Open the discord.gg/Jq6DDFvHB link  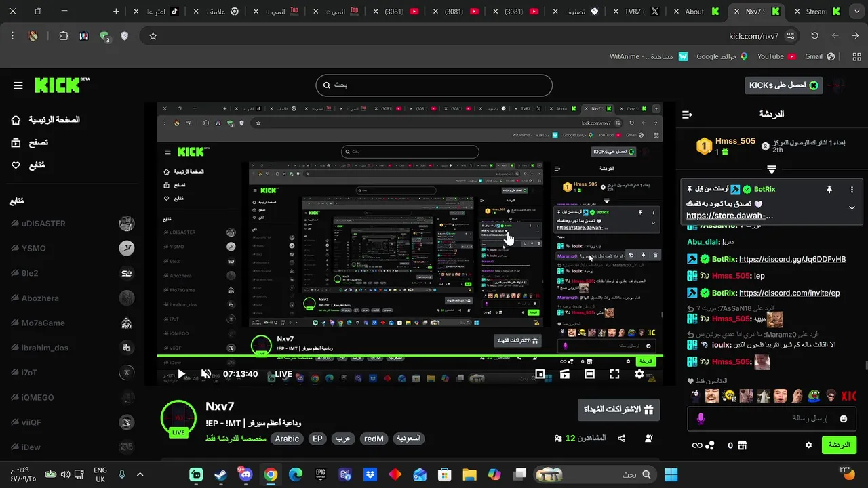(x=792, y=259)
